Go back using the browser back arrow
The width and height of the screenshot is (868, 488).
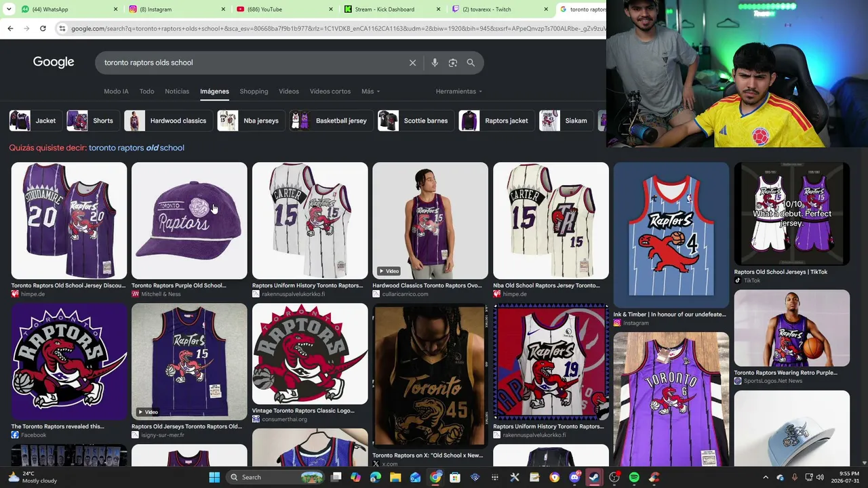point(10,28)
